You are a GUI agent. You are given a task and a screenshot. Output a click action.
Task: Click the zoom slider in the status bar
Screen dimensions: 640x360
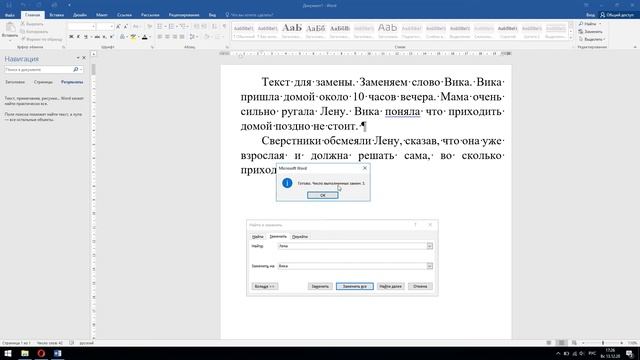coord(603,343)
